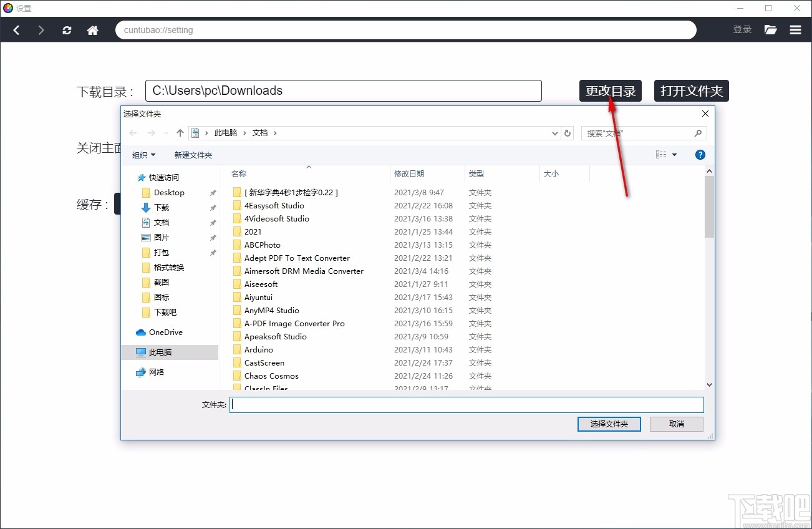Image resolution: width=812 pixels, height=529 pixels.
Task: Open the folder icon in the app toolbar
Action: [x=771, y=29]
